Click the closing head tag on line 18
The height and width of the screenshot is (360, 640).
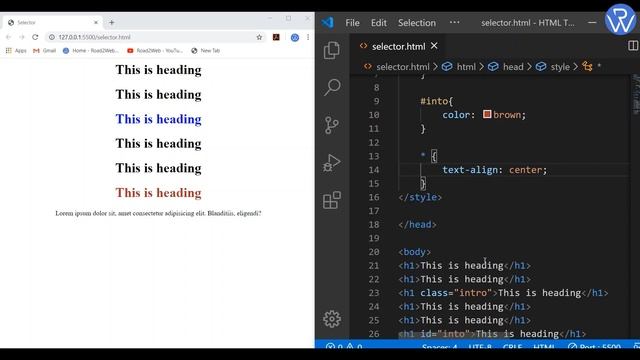417,224
